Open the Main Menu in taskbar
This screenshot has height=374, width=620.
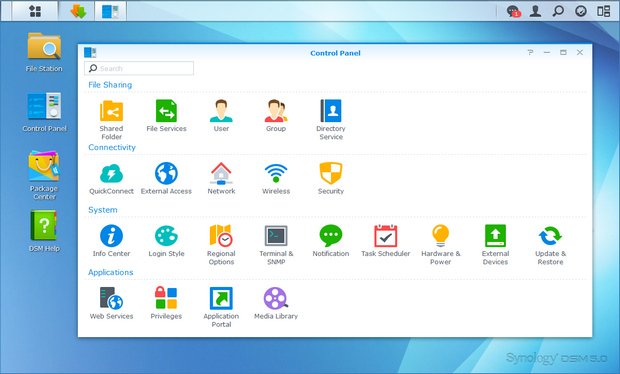pos(35,11)
